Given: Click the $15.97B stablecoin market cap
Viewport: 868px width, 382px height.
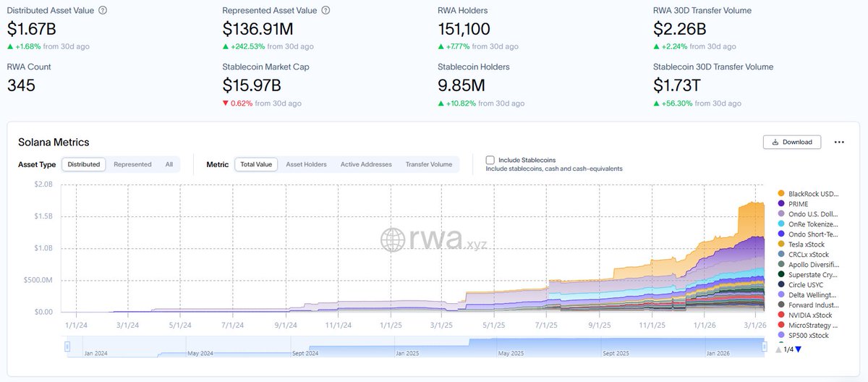Looking at the screenshot, I should (x=252, y=85).
